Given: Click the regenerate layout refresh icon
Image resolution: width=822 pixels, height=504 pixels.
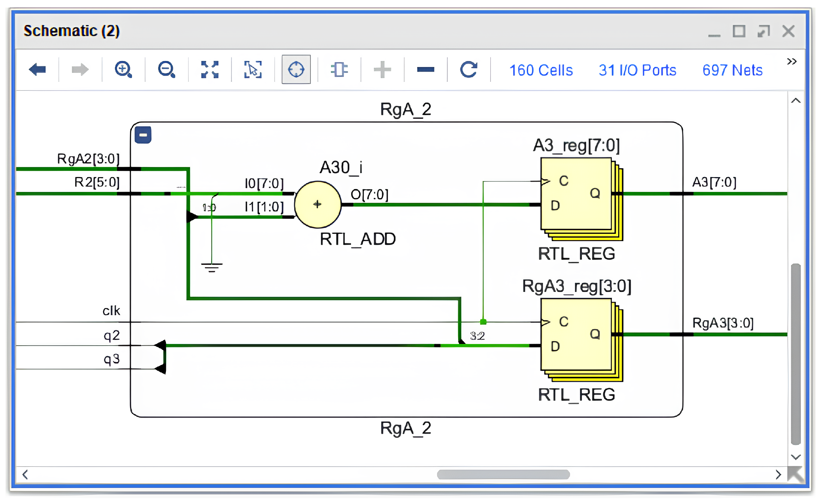Looking at the screenshot, I should [x=468, y=70].
